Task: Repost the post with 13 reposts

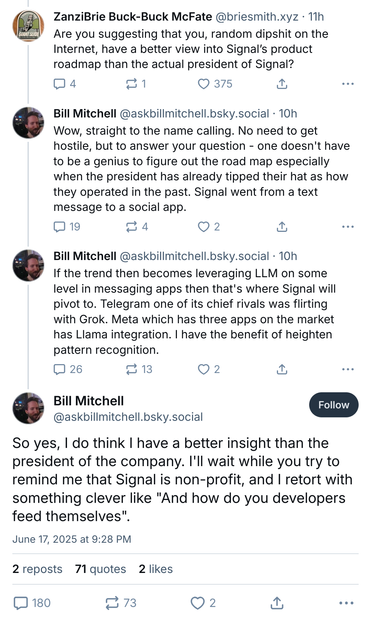Action: (x=139, y=369)
